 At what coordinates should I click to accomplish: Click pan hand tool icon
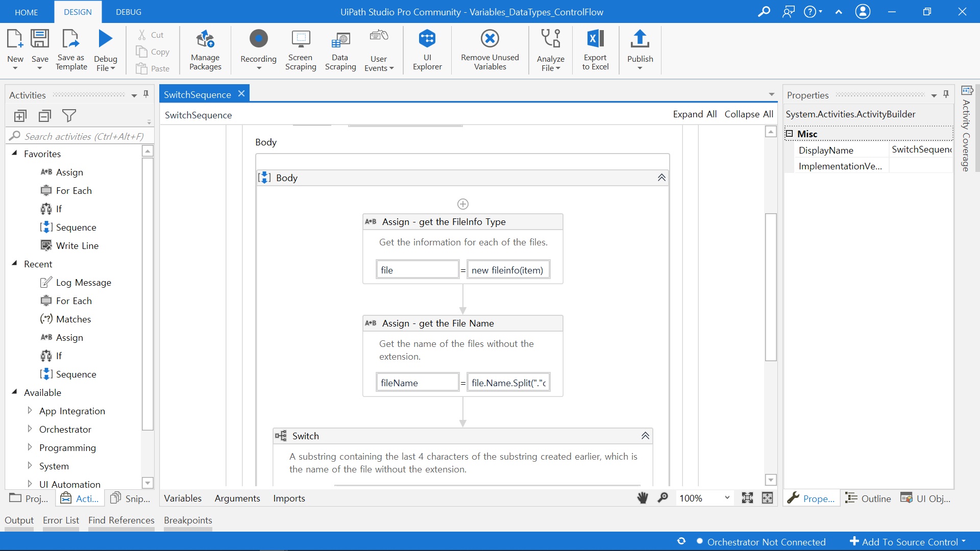coord(643,498)
